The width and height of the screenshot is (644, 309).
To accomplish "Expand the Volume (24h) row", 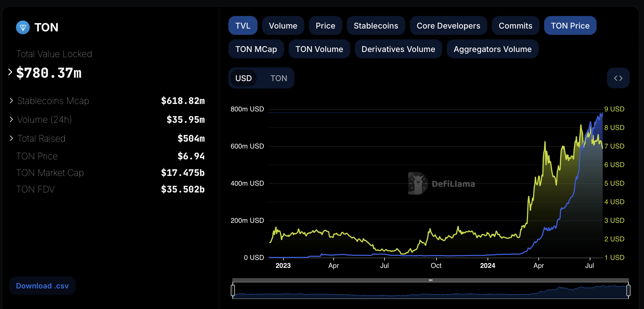I will (11, 119).
